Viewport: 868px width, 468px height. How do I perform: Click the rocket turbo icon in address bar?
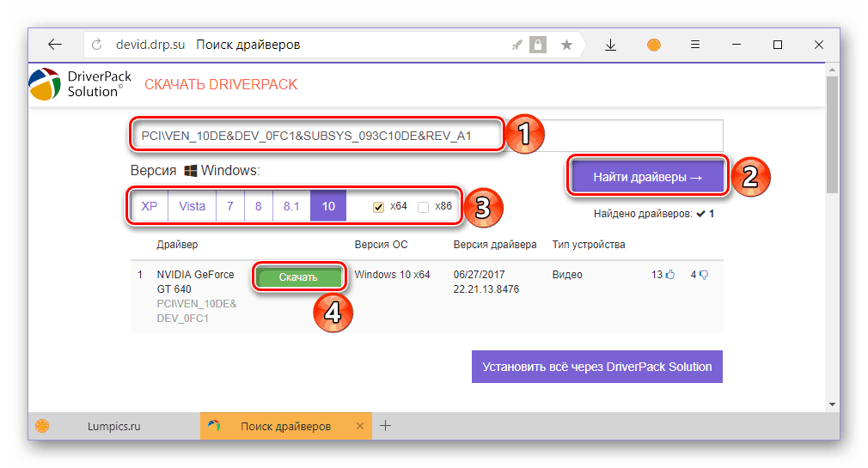point(517,45)
